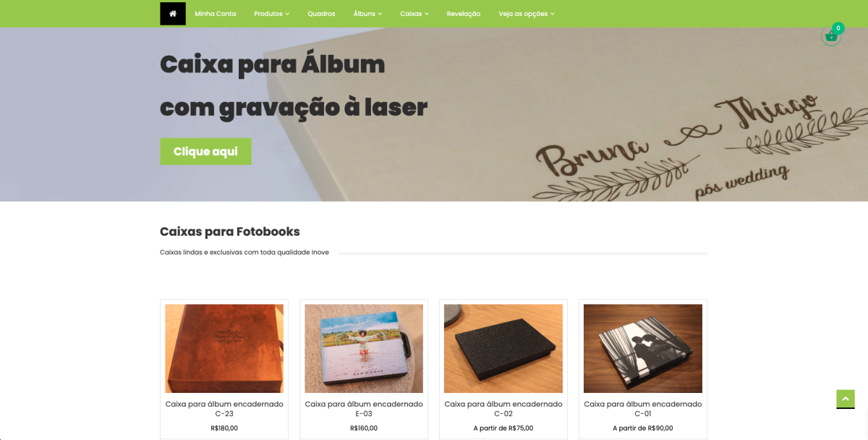868x440 pixels.
Task: Click Caixa para álbum encadernado C-02 link
Action: pyautogui.click(x=503, y=409)
